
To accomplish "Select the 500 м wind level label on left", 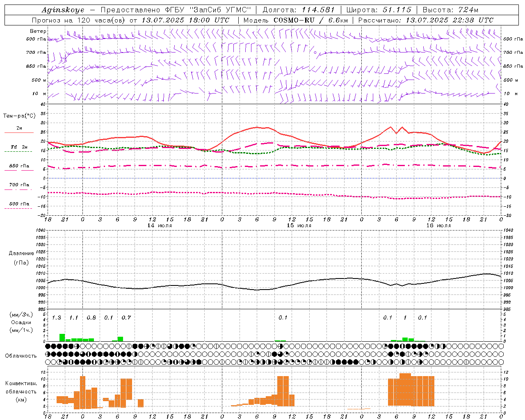I will pos(39,80).
